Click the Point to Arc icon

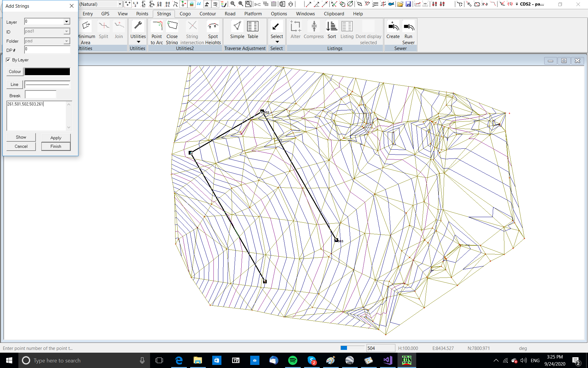(x=157, y=27)
